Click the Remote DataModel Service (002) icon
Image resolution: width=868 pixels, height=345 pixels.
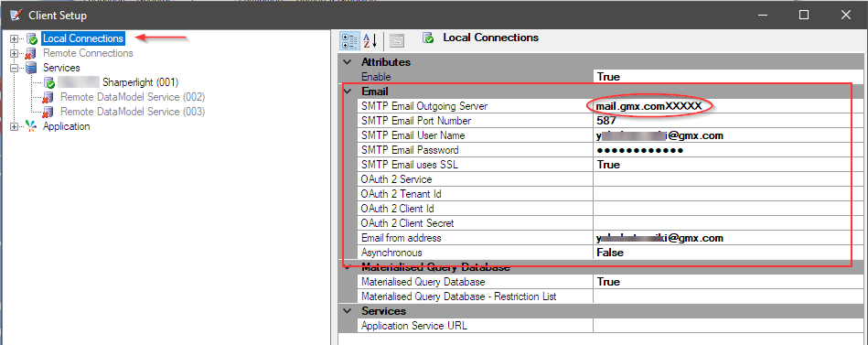coord(49,97)
